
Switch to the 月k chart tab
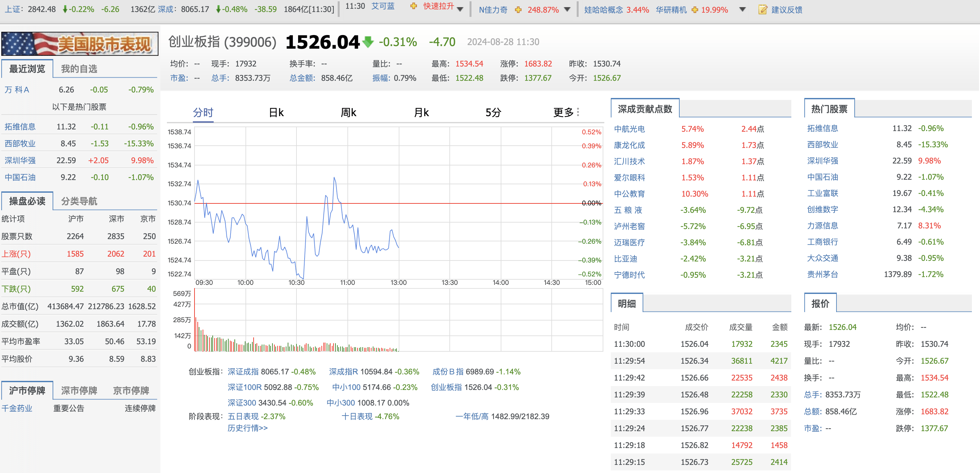coord(421,113)
